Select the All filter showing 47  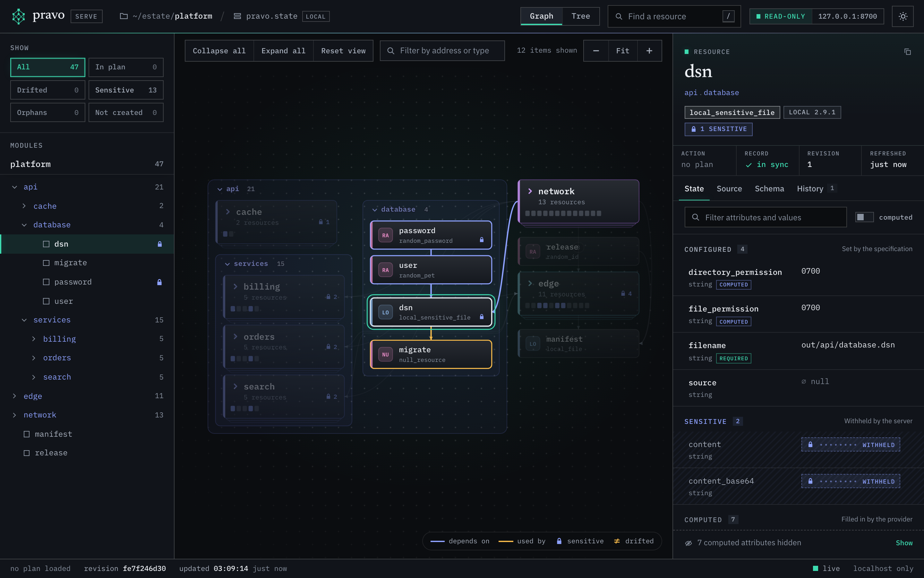point(48,67)
